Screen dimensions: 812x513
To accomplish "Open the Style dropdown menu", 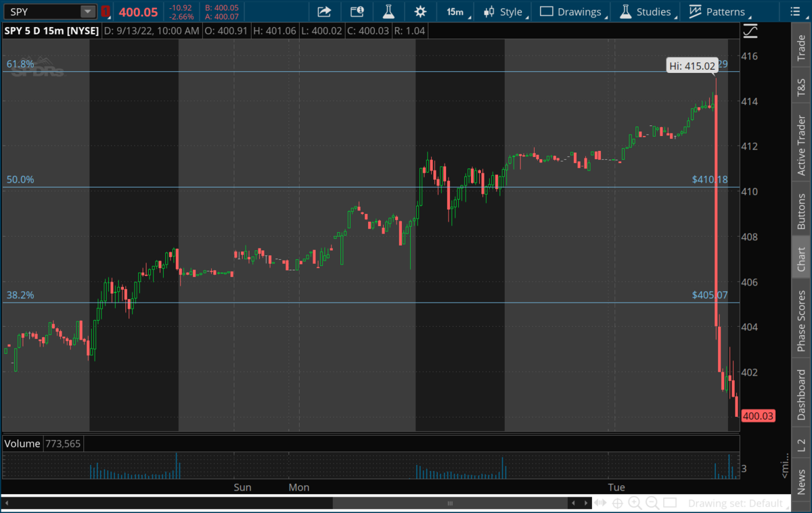I will 504,12.
